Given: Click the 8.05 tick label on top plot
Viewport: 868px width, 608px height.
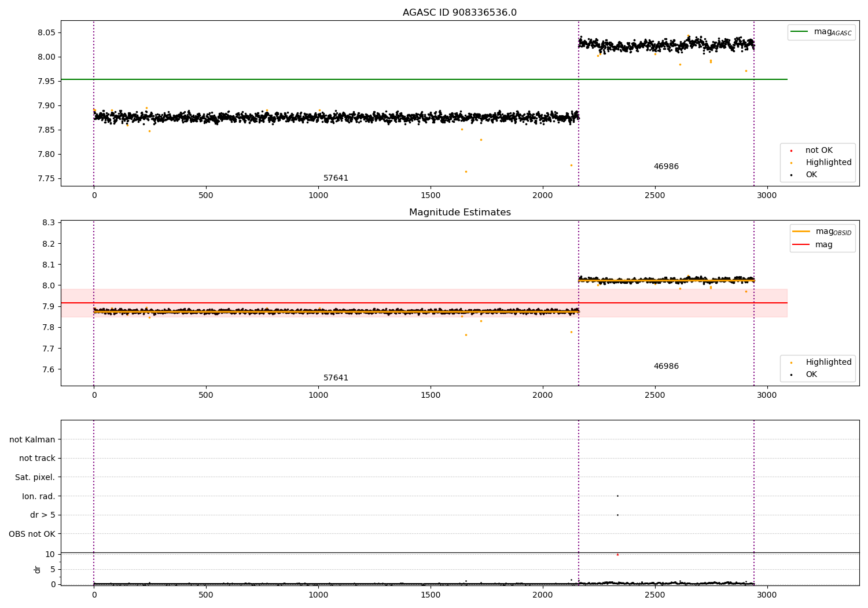Looking at the screenshot, I should [x=47, y=32].
